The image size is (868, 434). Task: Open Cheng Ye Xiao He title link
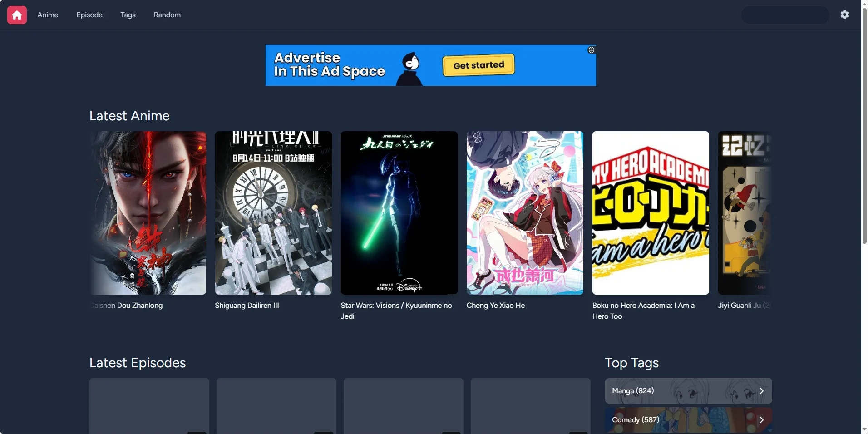coord(496,306)
